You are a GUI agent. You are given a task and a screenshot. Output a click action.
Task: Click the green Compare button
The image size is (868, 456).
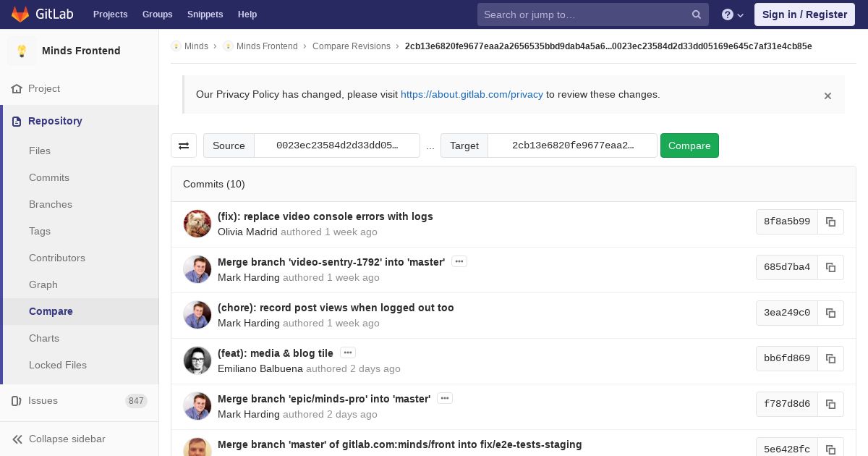coord(689,145)
